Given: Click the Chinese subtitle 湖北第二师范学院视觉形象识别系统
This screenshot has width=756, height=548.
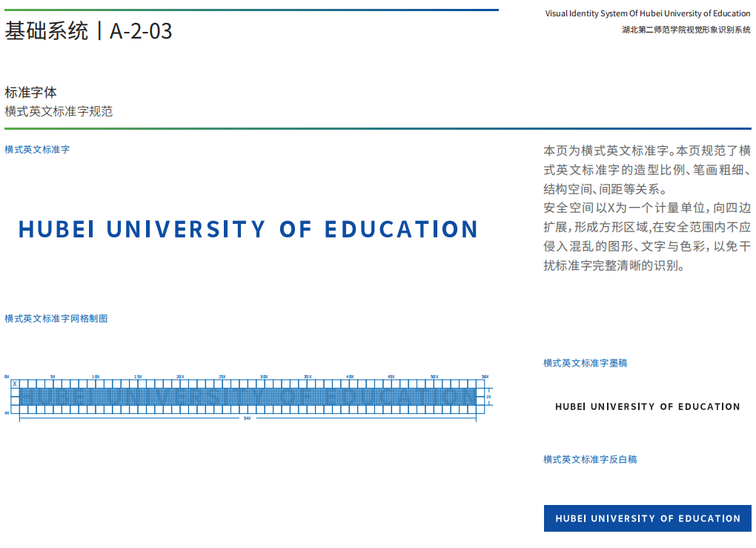Looking at the screenshot, I should tap(686, 30).
